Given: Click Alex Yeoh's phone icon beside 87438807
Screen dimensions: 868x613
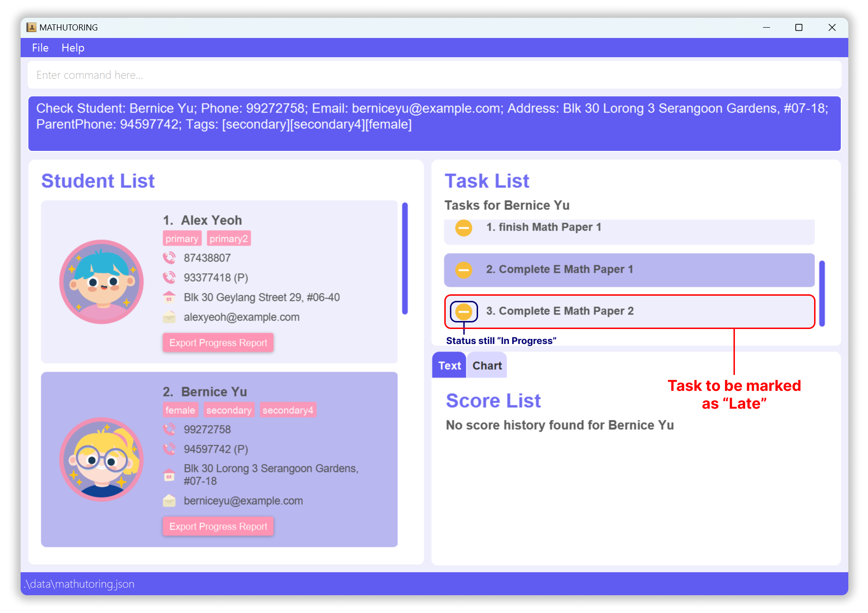Looking at the screenshot, I should (169, 258).
